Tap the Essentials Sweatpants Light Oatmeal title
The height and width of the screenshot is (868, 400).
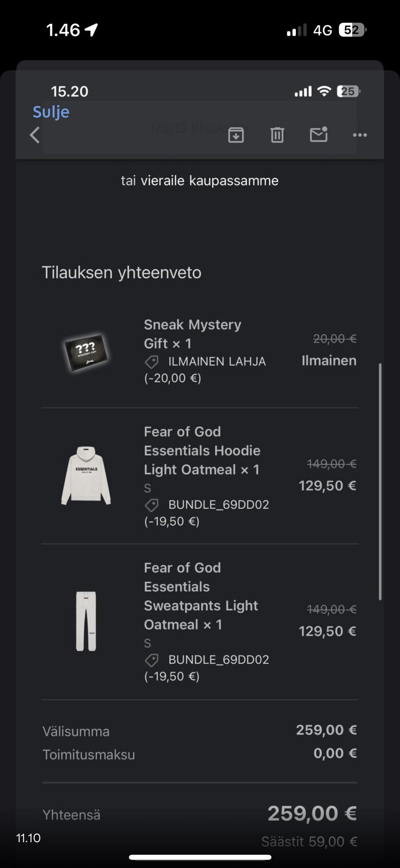click(201, 596)
